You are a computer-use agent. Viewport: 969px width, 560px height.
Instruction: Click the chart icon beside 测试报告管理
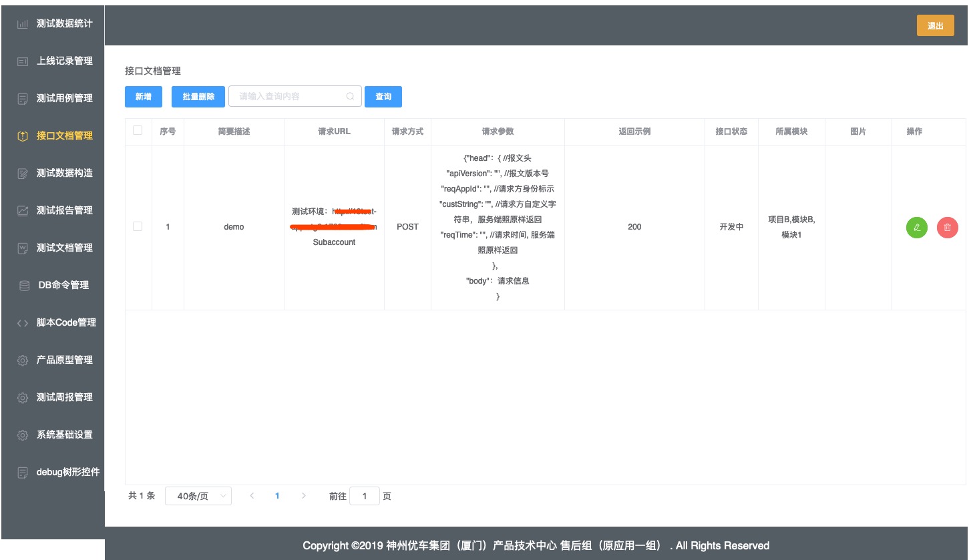coord(23,210)
